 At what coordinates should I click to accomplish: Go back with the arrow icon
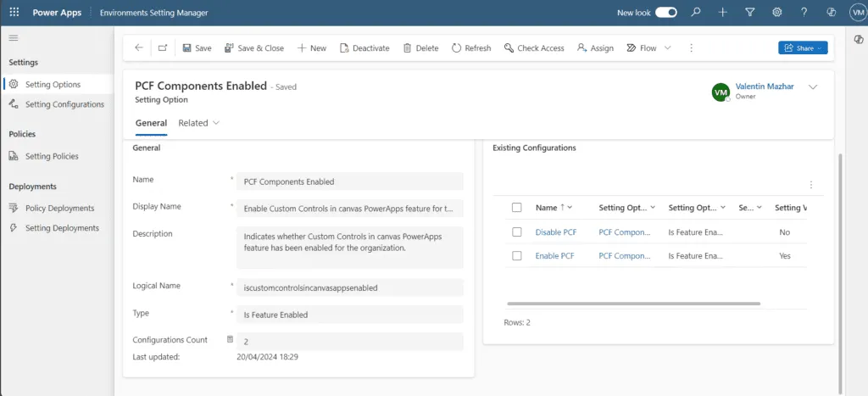[139, 48]
